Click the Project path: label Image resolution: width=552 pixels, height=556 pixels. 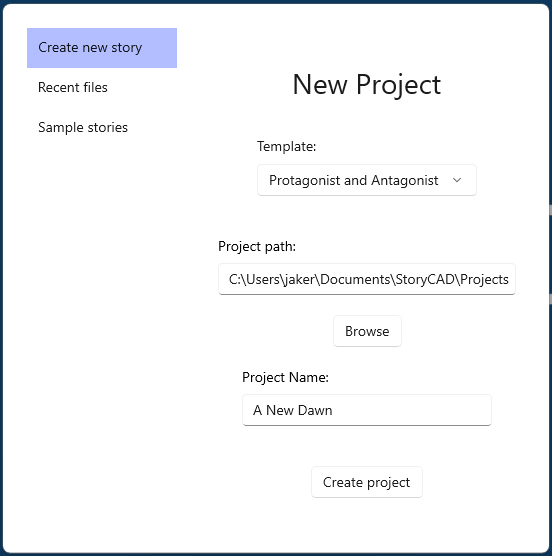pos(257,246)
